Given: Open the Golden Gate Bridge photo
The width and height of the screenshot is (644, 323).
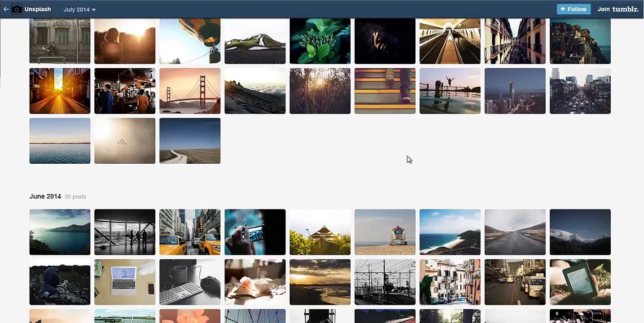Looking at the screenshot, I should [x=190, y=91].
